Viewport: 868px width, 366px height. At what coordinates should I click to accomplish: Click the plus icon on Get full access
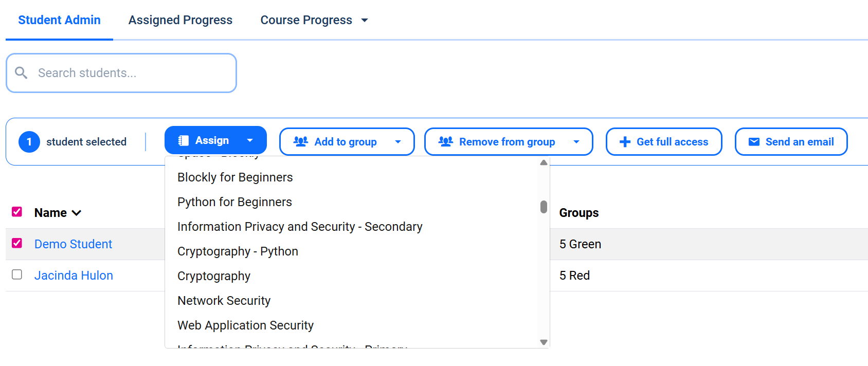click(x=625, y=142)
